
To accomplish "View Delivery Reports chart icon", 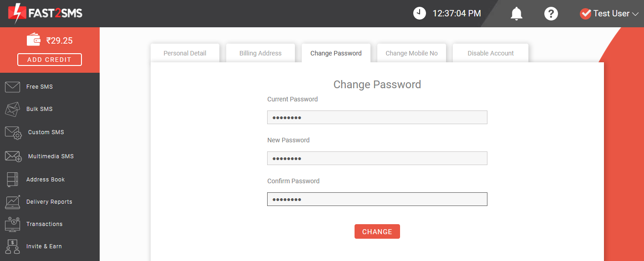I will pyautogui.click(x=12, y=202).
